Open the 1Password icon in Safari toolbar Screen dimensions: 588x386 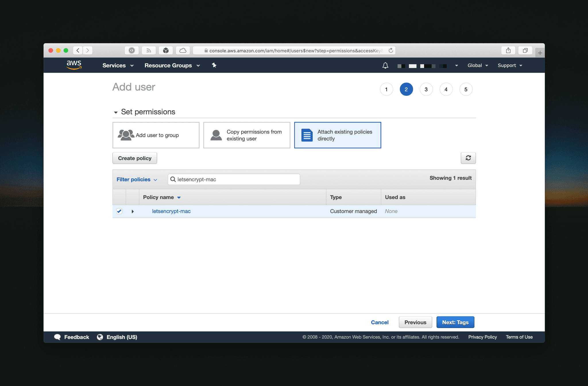(x=132, y=50)
